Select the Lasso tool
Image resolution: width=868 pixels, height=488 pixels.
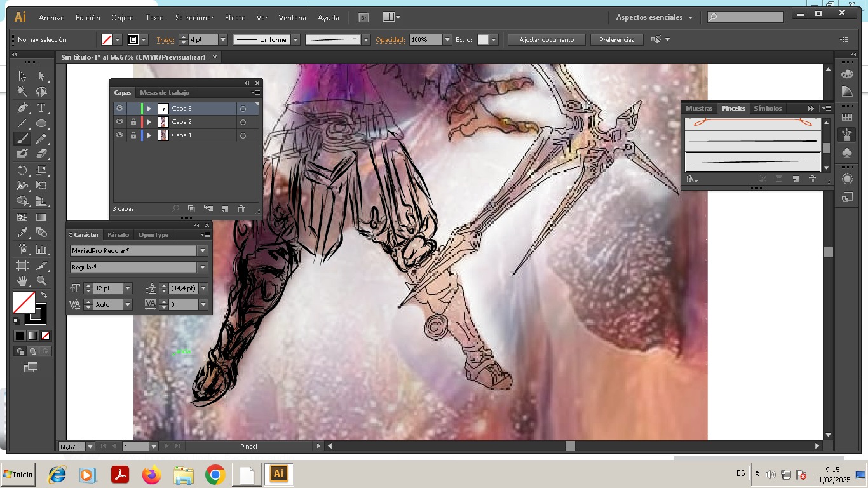pyautogui.click(x=41, y=92)
